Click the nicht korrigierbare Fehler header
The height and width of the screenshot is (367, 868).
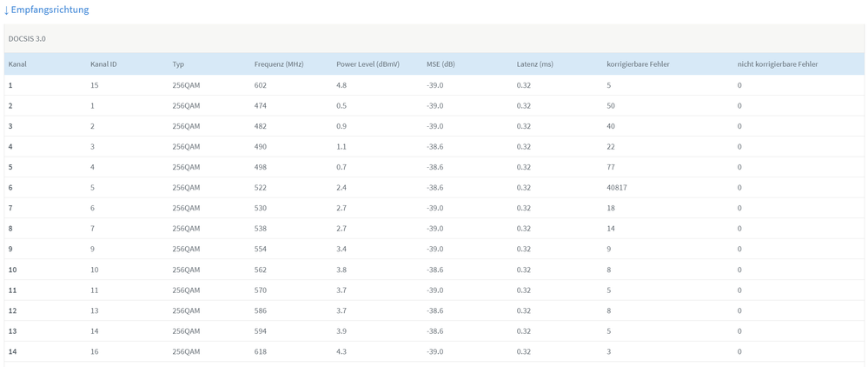point(778,64)
